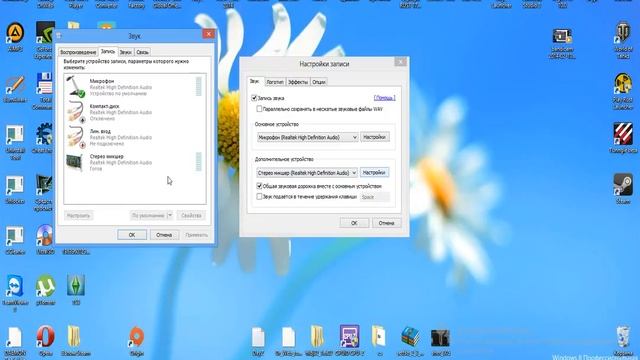The width and height of the screenshot is (640, 360).
Task: Open the dark metal-tower icon next to WinRAR
Action: (440, 338)
